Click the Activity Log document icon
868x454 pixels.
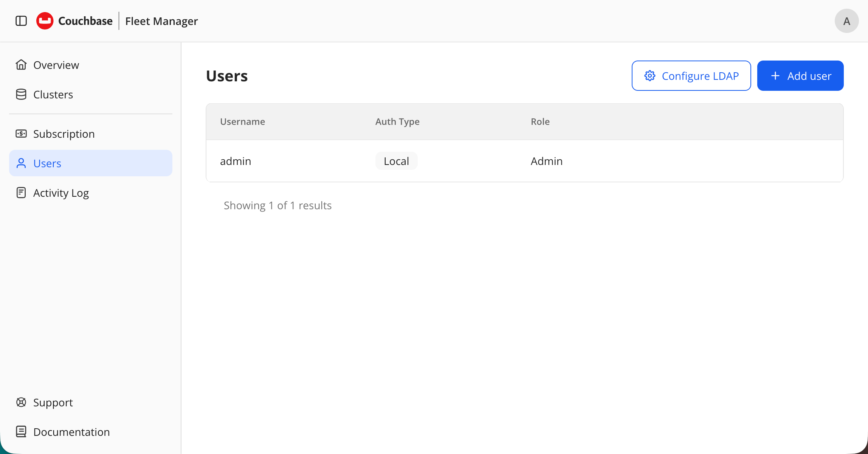point(21,193)
